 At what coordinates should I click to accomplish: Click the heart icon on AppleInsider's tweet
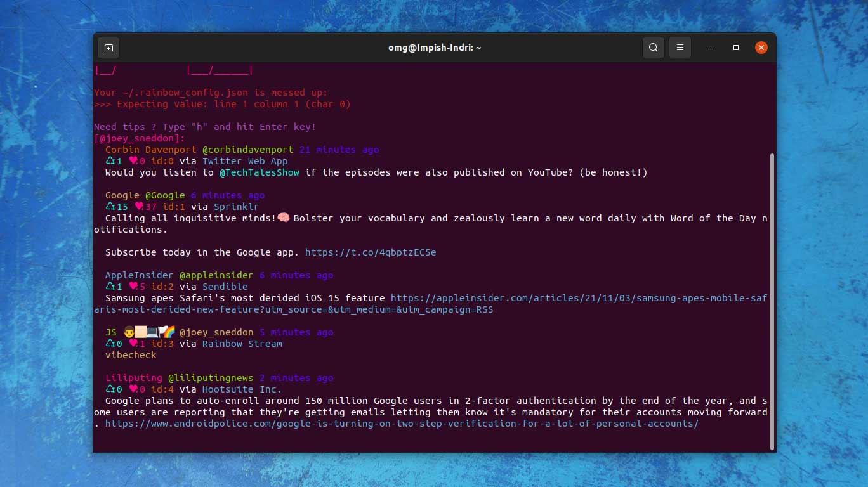point(133,287)
